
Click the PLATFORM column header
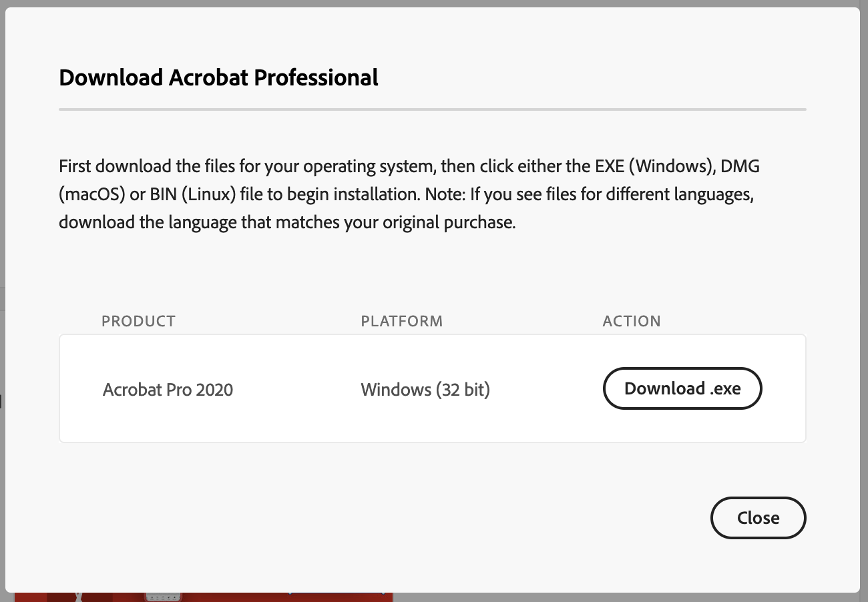pyautogui.click(x=401, y=321)
